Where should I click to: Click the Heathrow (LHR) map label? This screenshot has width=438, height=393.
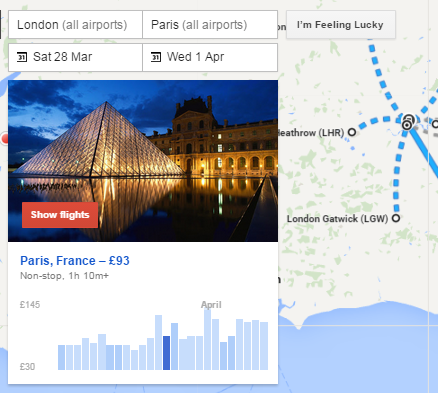point(311,133)
